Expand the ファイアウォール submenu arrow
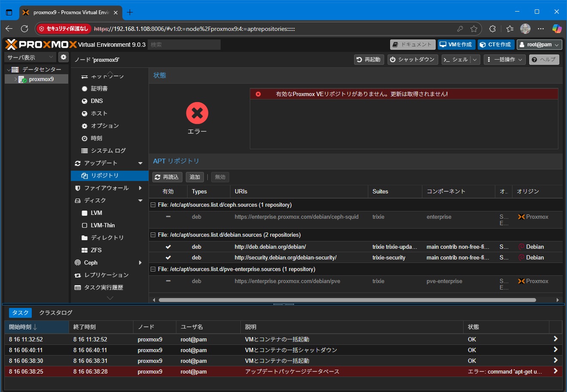This screenshot has height=392, width=567. [140, 188]
